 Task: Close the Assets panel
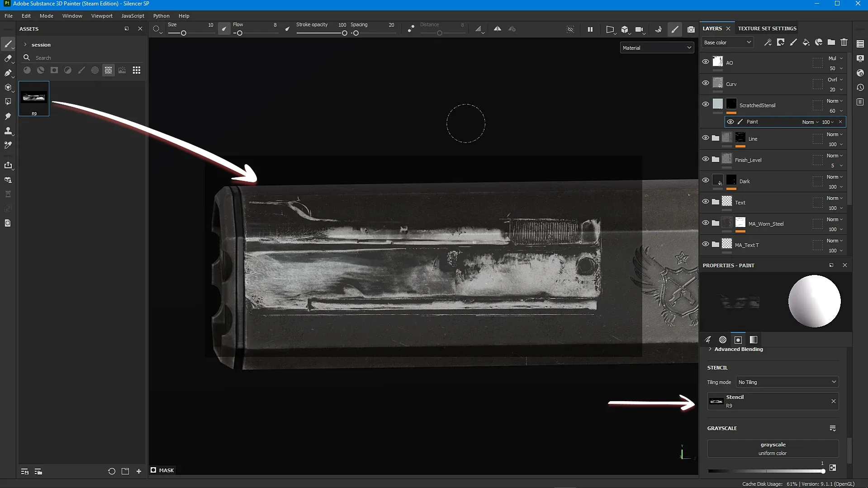[x=140, y=28]
